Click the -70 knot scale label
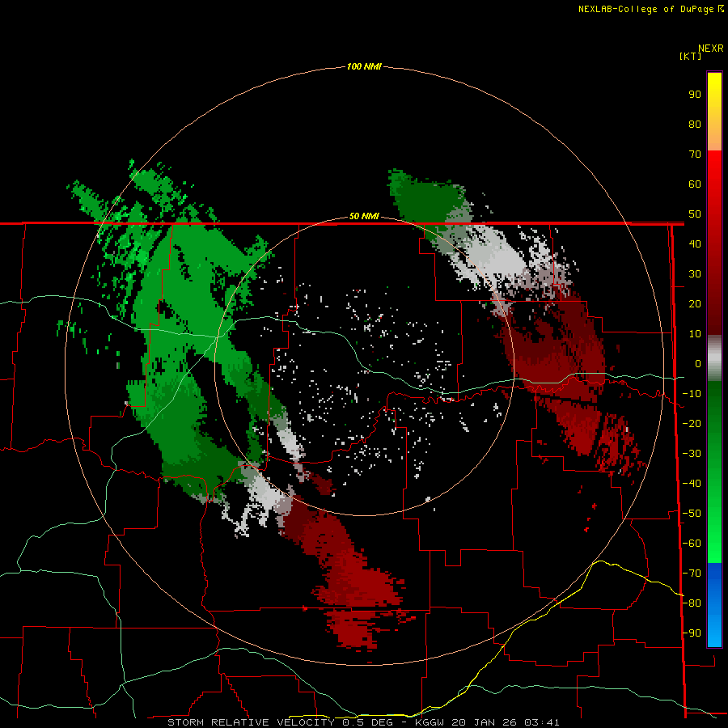 pyautogui.click(x=692, y=574)
